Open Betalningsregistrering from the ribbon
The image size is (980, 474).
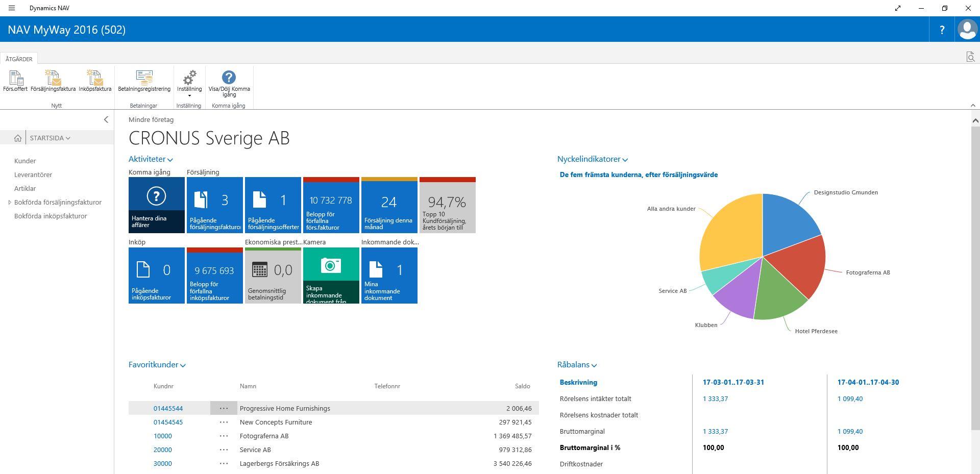pos(144,82)
